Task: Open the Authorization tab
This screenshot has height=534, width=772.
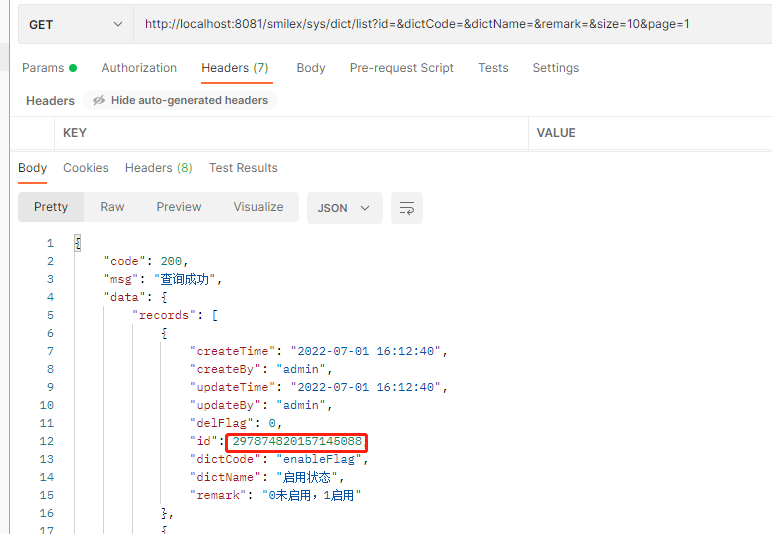Action: point(139,68)
